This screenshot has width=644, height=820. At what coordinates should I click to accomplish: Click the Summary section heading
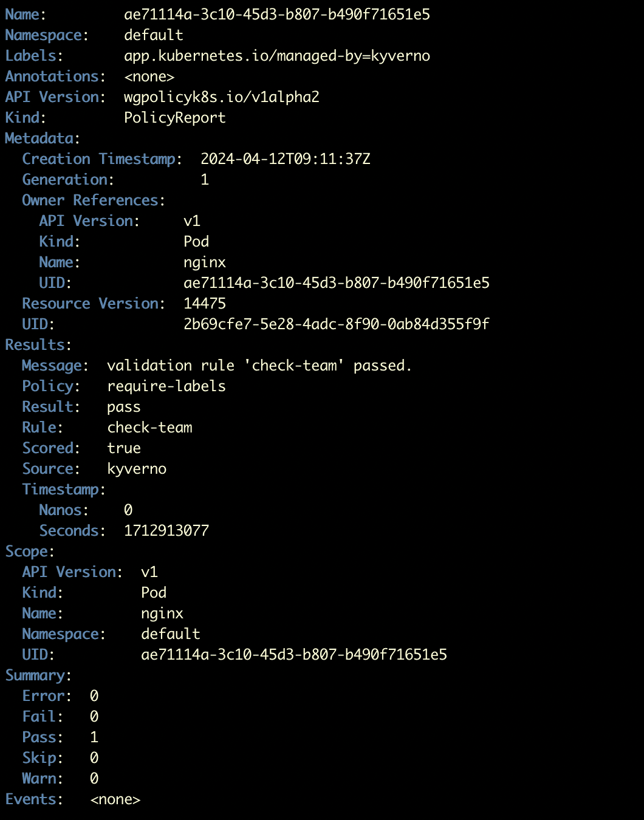click(x=38, y=675)
